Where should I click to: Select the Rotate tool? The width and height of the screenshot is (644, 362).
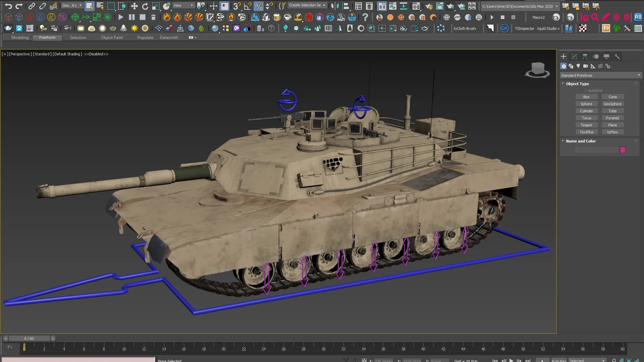click(145, 6)
